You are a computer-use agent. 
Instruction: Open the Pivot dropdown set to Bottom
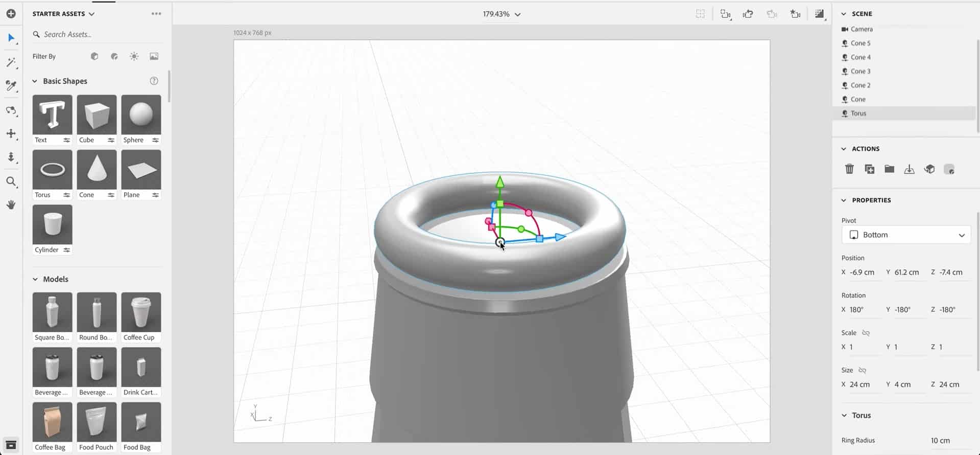(x=905, y=235)
